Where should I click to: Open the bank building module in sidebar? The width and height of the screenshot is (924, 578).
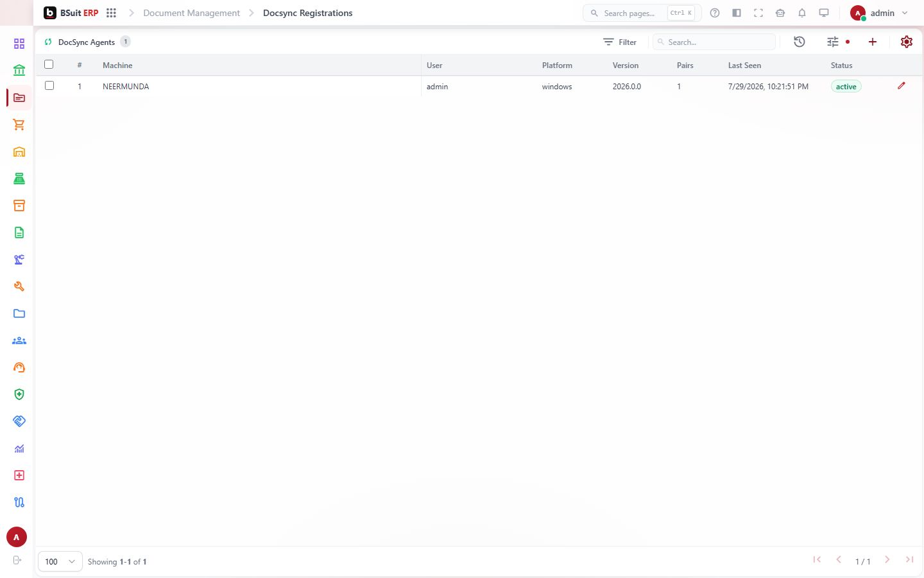19,71
